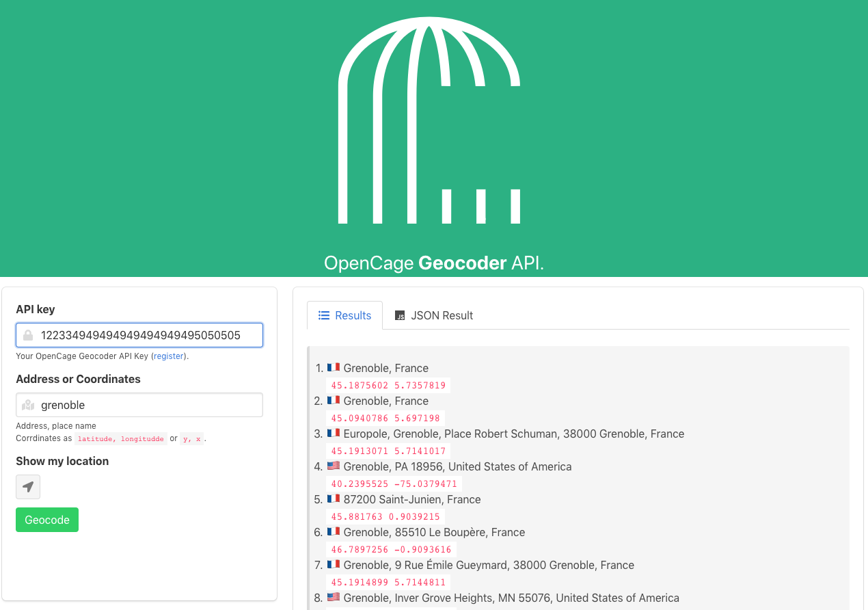Image resolution: width=868 pixels, height=610 pixels.
Task: Click the French flag beside Le Boupère result
Action: coord(334,532)
